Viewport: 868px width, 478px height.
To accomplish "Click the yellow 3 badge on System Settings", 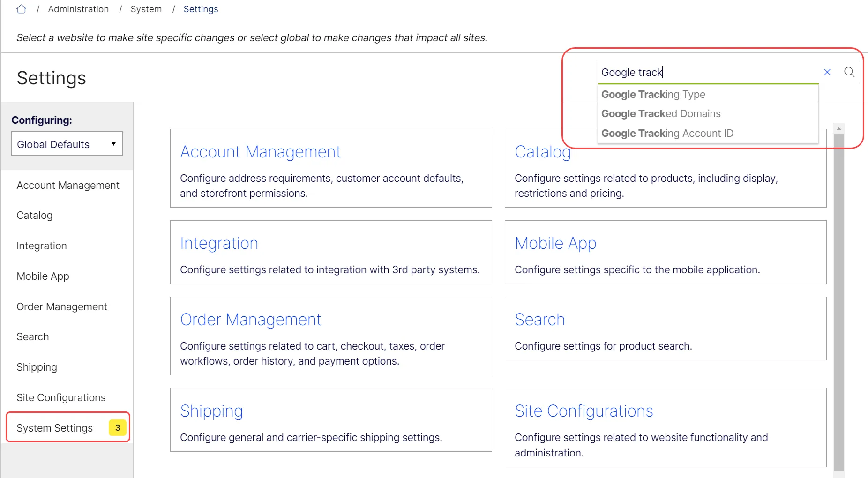I will (x=118, y=428).
